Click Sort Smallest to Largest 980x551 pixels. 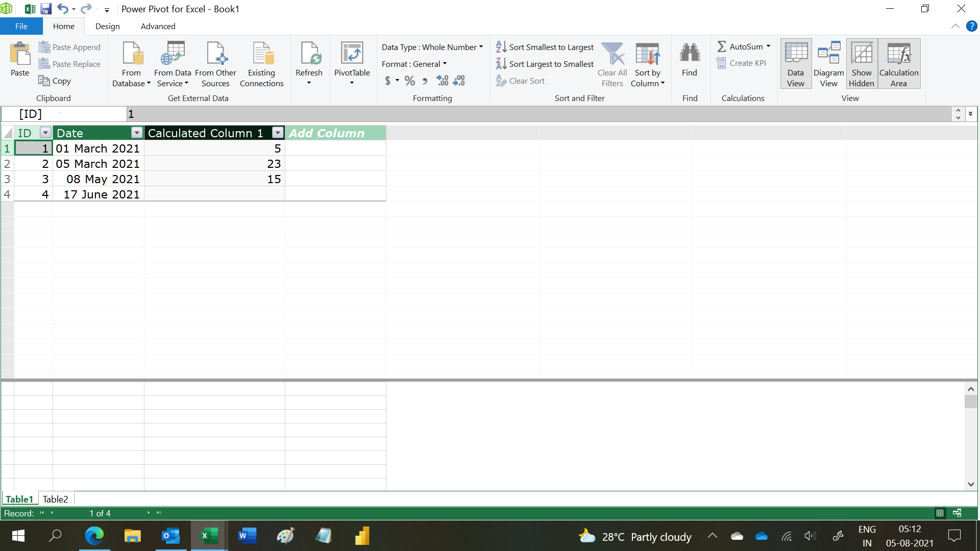tap(545, 47)
